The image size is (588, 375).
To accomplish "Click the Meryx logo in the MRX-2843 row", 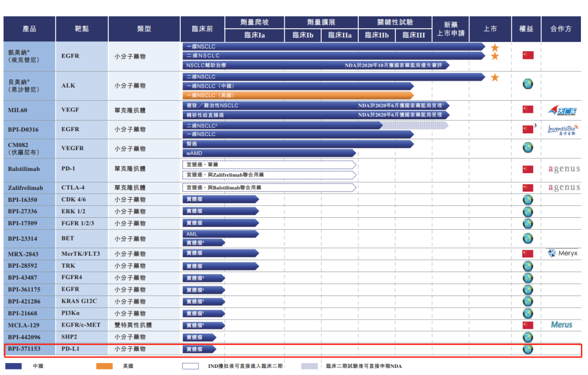I will click(x=562, y=253).
